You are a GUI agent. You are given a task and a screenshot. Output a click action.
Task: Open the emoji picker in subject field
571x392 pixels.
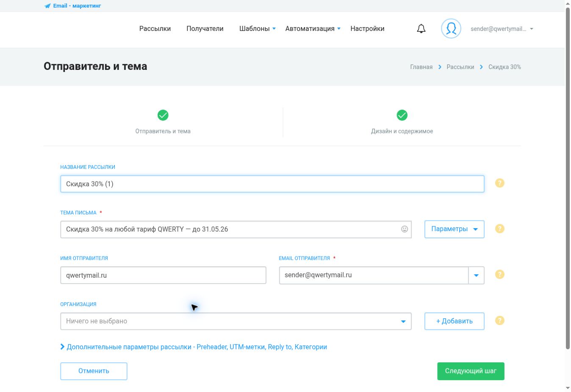405,229
